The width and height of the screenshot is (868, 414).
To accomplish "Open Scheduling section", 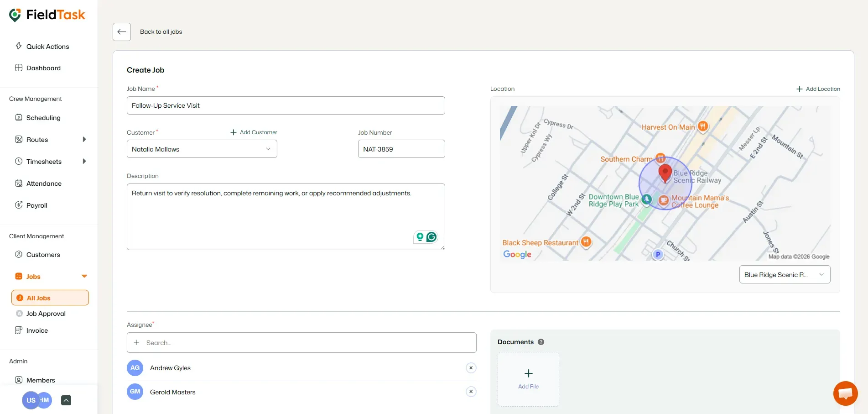I will (x=44, y=118).
